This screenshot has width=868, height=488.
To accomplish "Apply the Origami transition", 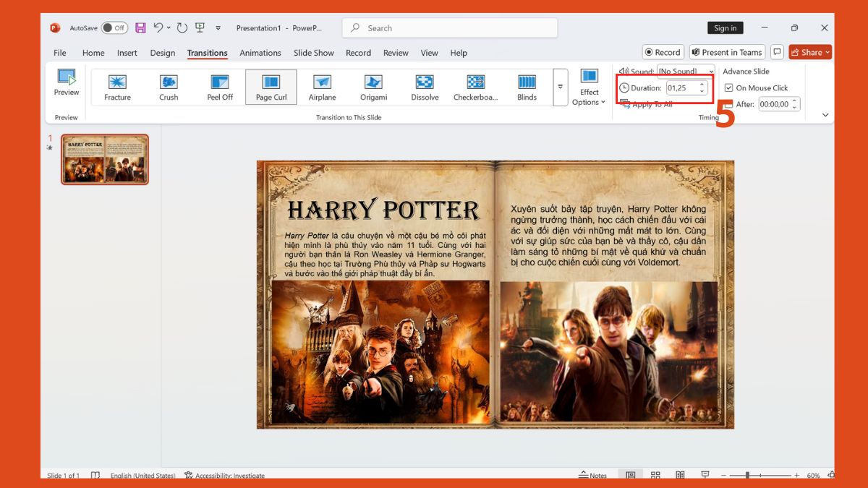I will click(x=373, y=87).
